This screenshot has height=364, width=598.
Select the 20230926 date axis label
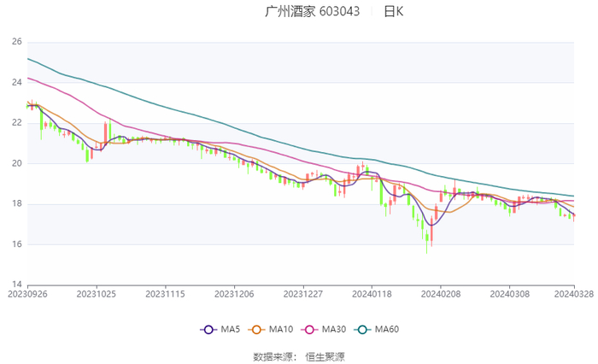27,292
